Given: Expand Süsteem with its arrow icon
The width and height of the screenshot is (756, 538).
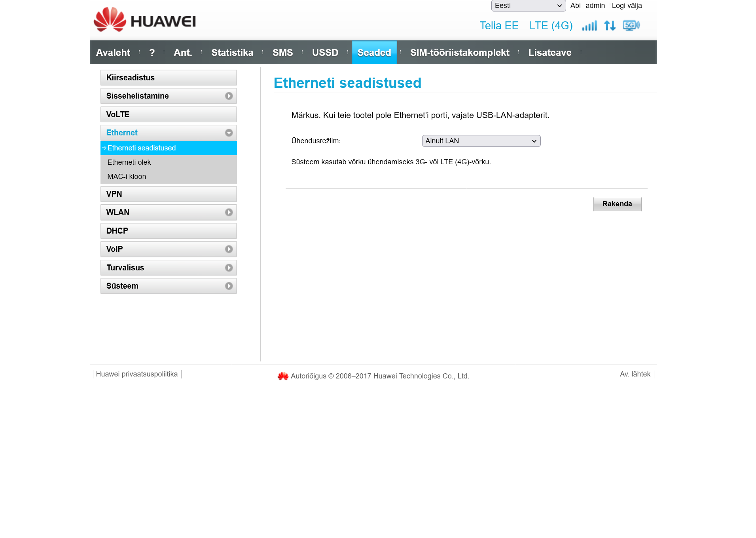Looking at the screenshot, I should click(229, 286).
